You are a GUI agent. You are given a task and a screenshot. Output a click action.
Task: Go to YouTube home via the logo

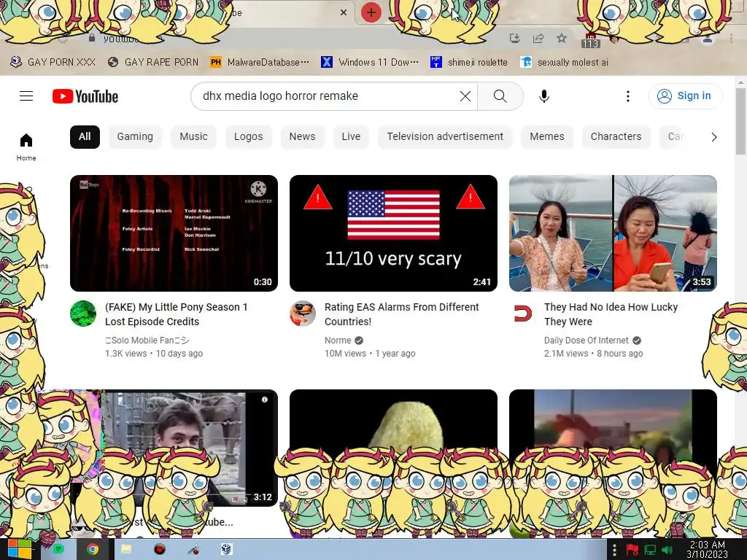point(85,96)
